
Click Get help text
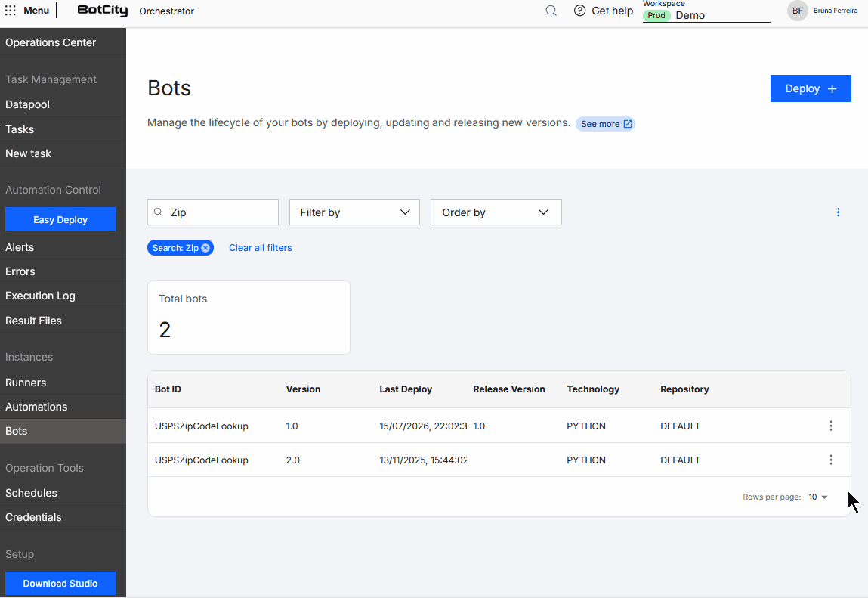612,11
